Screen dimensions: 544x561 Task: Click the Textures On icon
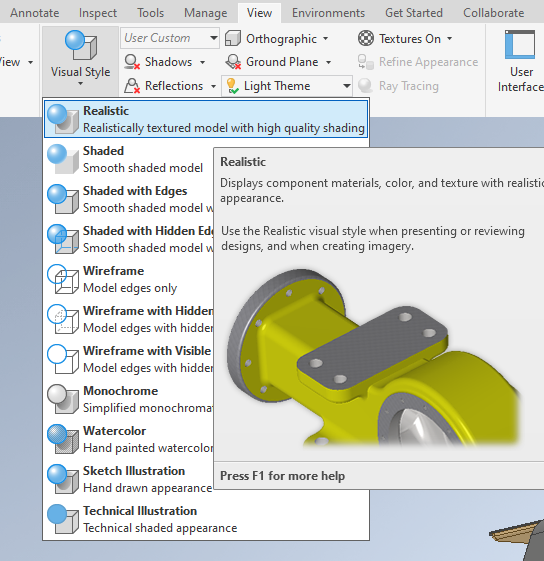coord(366,38)
